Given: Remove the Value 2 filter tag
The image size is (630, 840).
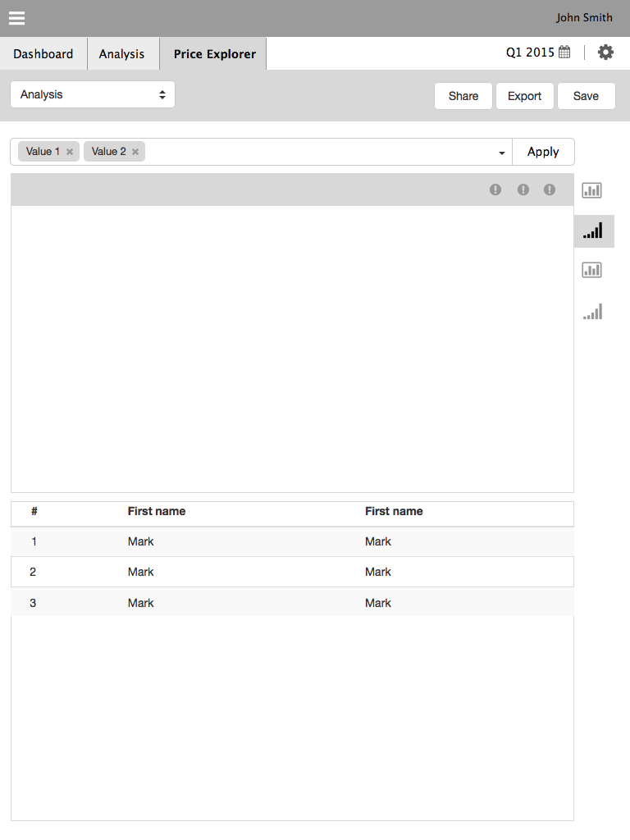Looking at the screenshot, I should coord(135,152).
